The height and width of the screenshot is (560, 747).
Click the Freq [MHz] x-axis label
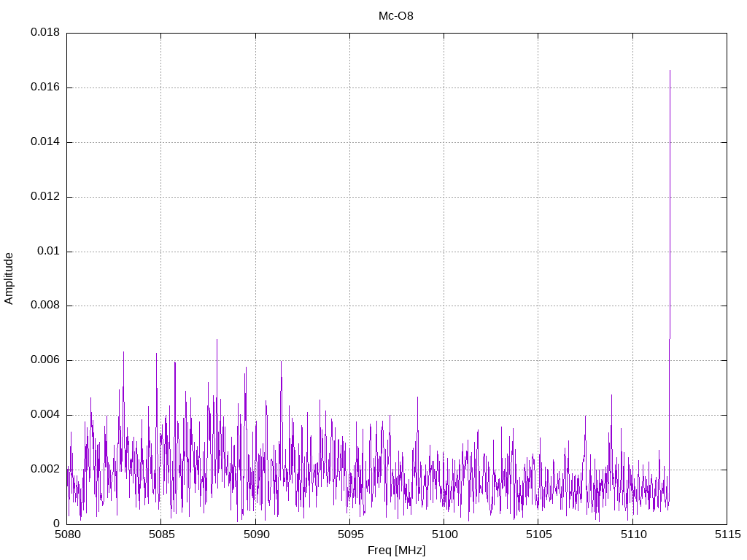click(x=396, y=551)
